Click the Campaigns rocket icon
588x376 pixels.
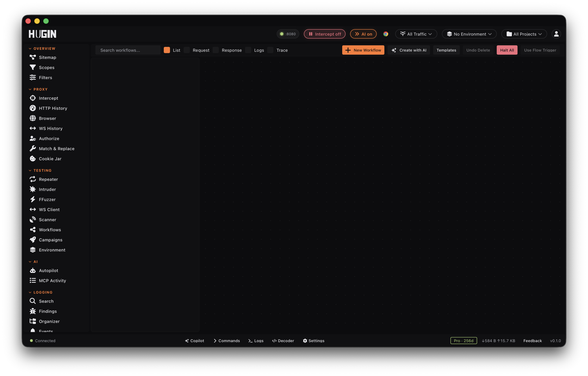33,240
